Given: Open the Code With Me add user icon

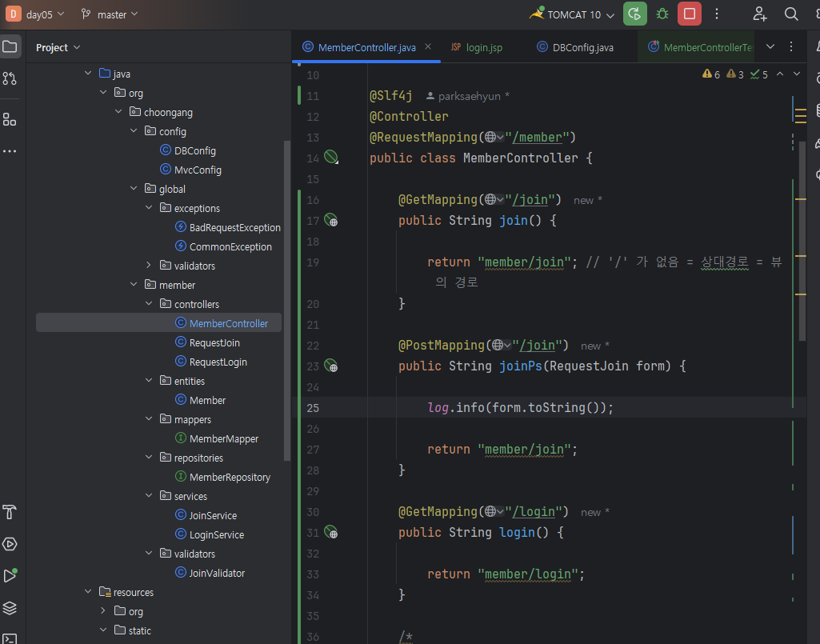Looking at the screenshot, I should (x=759, y=14).
